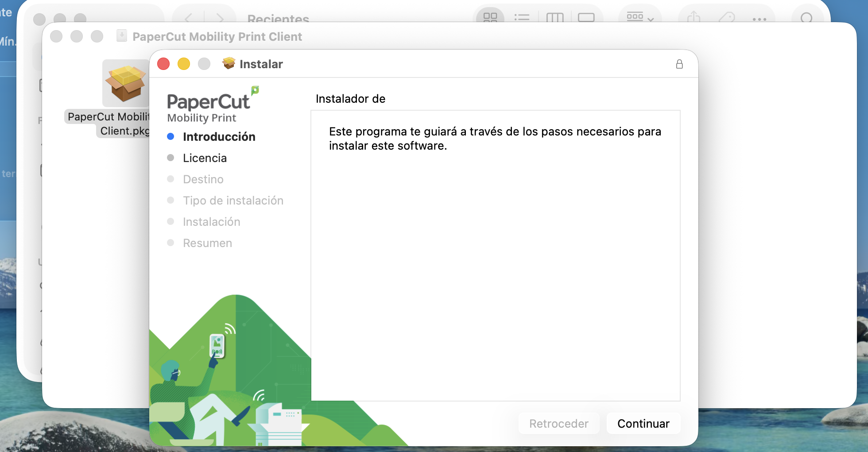
Task: Click the package icon next to the Instalar title
Action: tap(229, 64)
